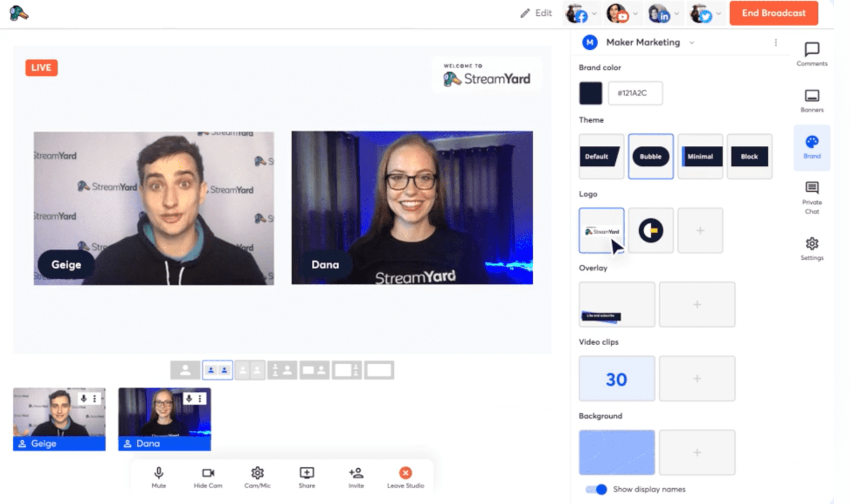Screen dimensions: 850x504
Task: Toggle the Like and subscribe overlay
Action: click(x=617, y=304)
